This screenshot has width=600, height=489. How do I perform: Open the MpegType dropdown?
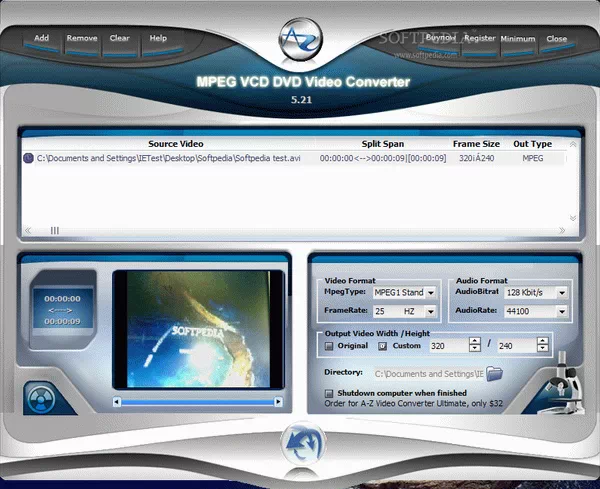(431, 293)
